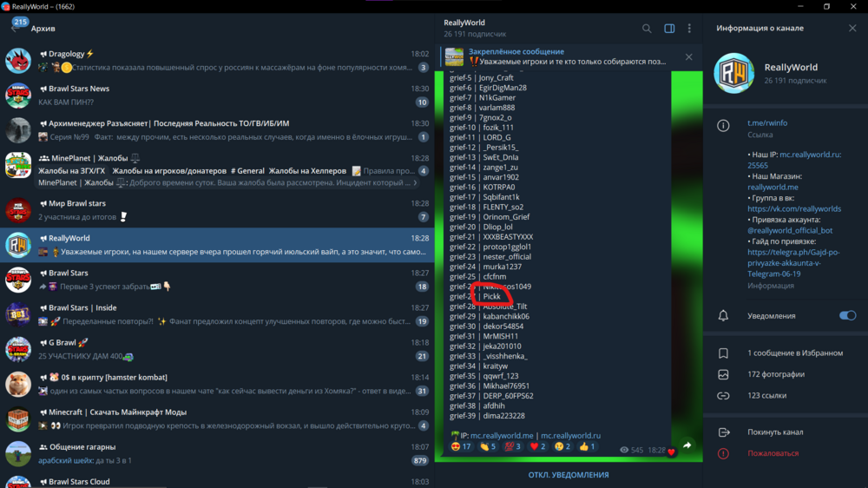Search in the ReallyWorld channel

[647, 29]
